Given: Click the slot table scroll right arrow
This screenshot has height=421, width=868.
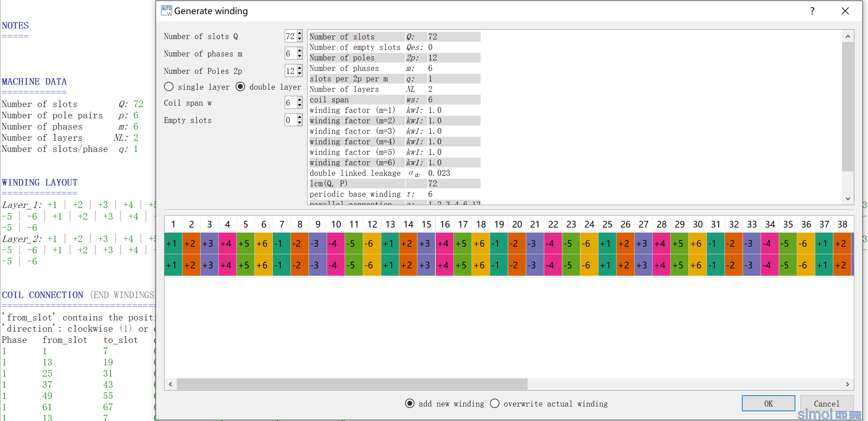Looking at the screenshot, I should point(847,384).
